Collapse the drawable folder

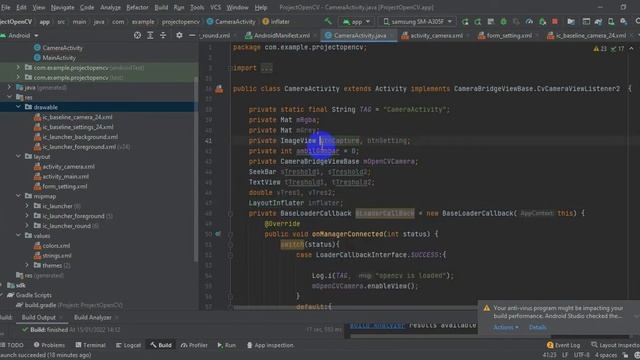point(18,107)
